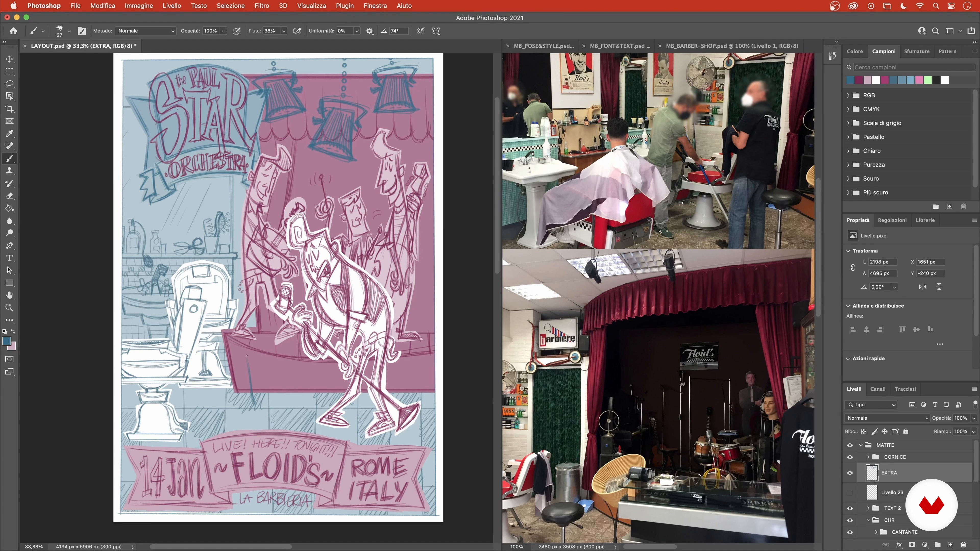Select the Rectangle shape tool
This screenshot has width=980, height=551.
[9, 283]
